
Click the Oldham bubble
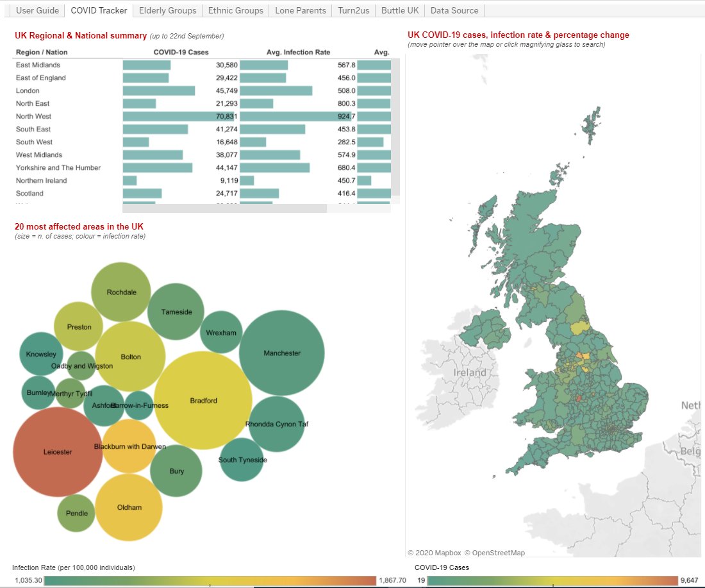click(129, 507)
